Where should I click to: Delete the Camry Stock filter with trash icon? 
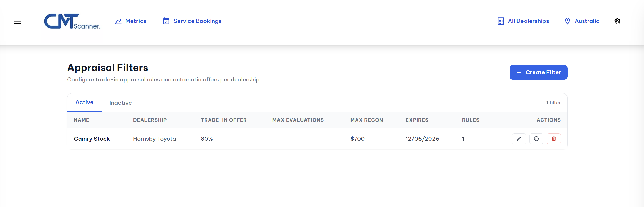[554, 139]
